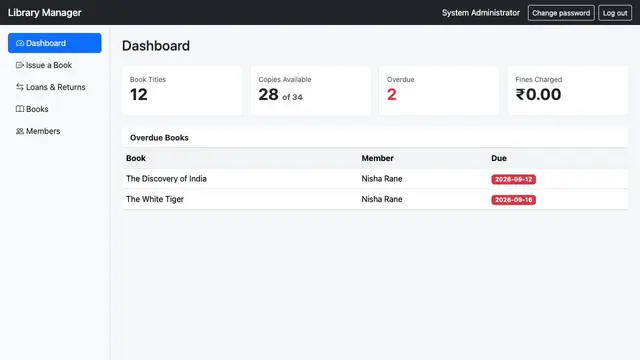Click the red Overdue count 2
This screenshot has height=360, width=640.
click(391, 95)
